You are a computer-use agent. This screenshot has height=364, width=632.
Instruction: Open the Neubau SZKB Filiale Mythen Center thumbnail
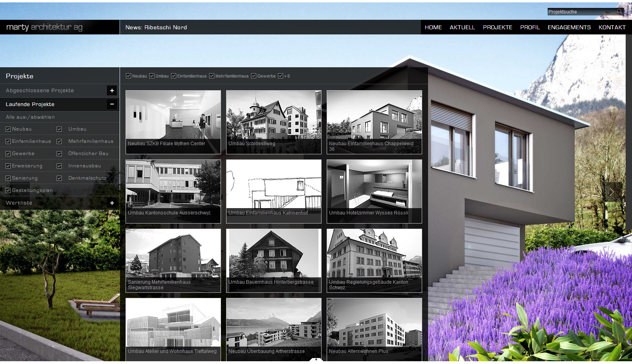coord(173,122)
